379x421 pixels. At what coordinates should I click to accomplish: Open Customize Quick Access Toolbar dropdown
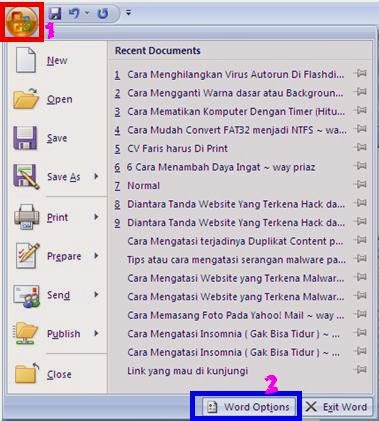[x=128, y=13]
